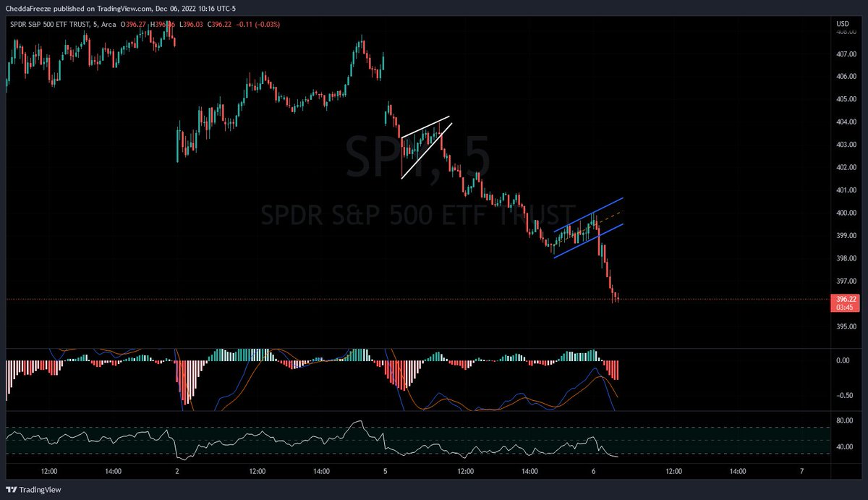
Task: Click the date label 7 on the time axis
Action: tap(802, 470)
